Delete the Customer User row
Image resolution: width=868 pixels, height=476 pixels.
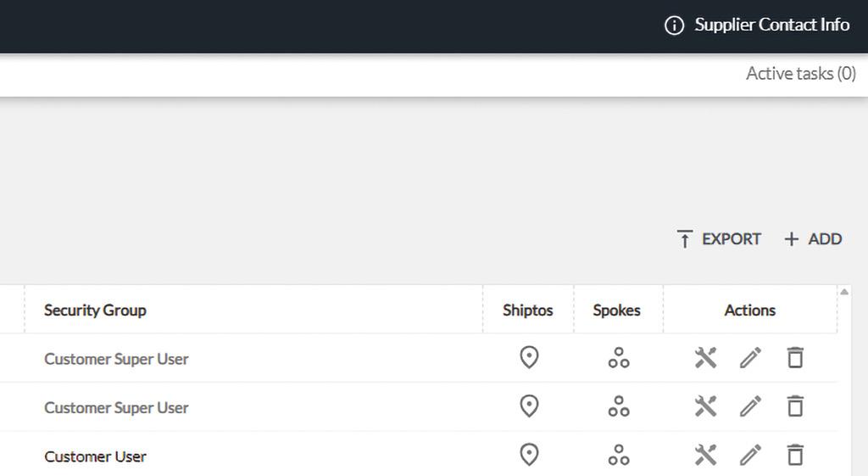coord(795,456)
